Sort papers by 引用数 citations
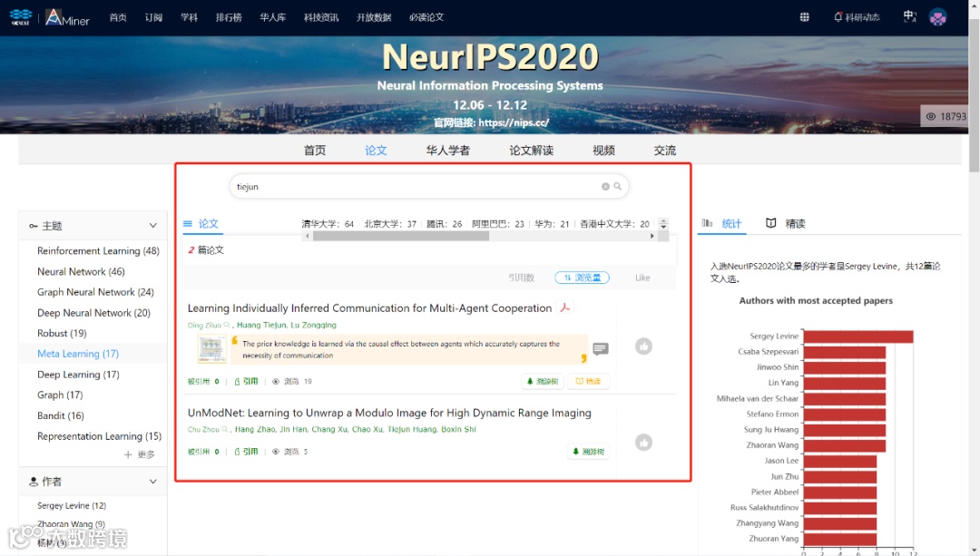This screenshot has width=980, height=556. (521, 278)
